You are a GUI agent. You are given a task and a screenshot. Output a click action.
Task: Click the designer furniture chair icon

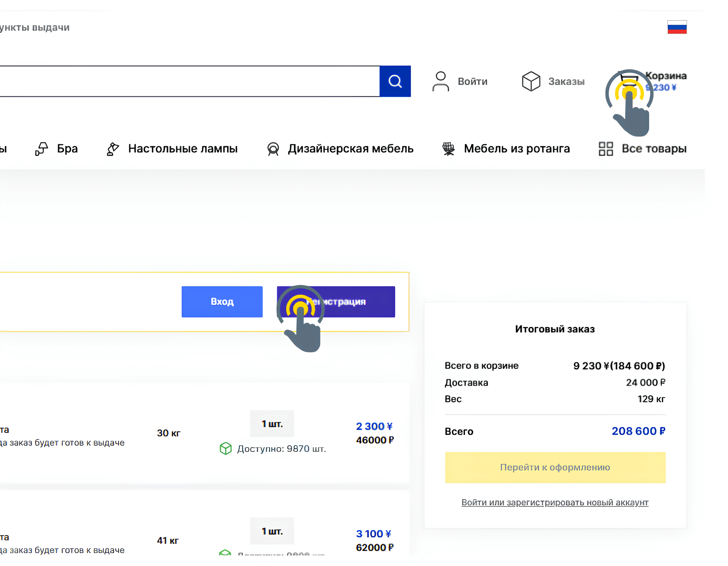click(273, 149)
